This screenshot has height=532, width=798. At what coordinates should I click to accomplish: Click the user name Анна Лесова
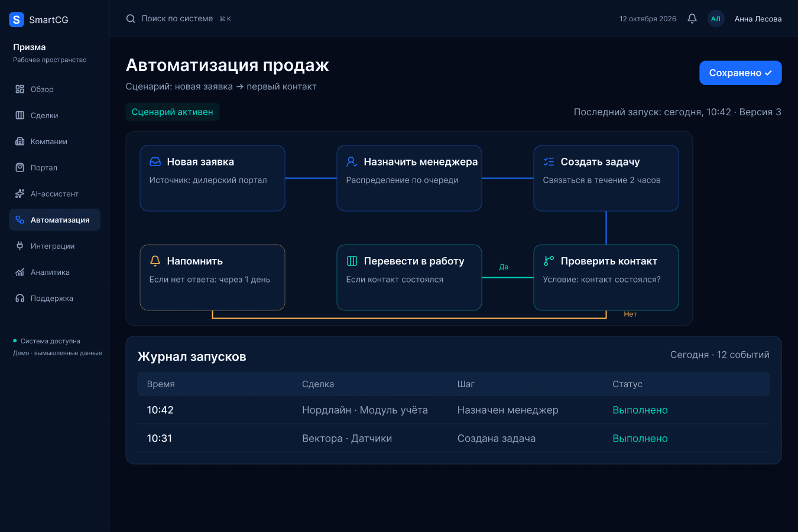tap(758, 19)
